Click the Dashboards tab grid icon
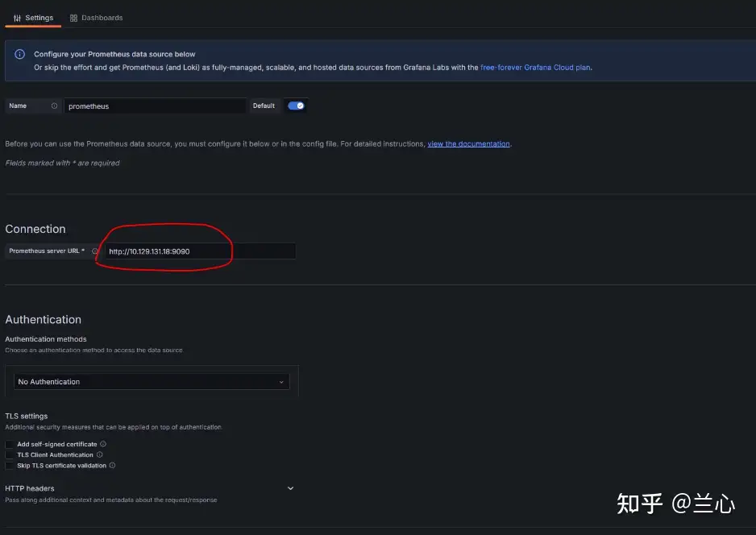The image size is (756, 535). click(x=73, y=18)
